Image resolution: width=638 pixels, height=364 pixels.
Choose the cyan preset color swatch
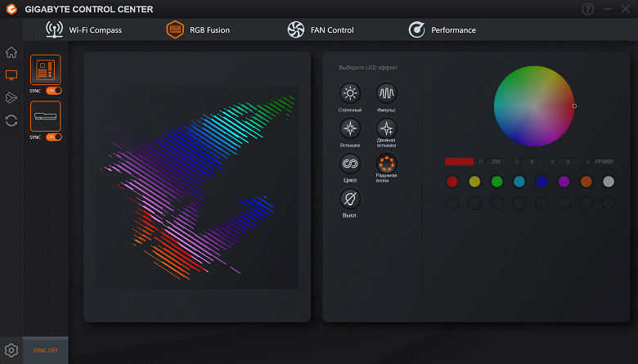click(x=519, y=182)
